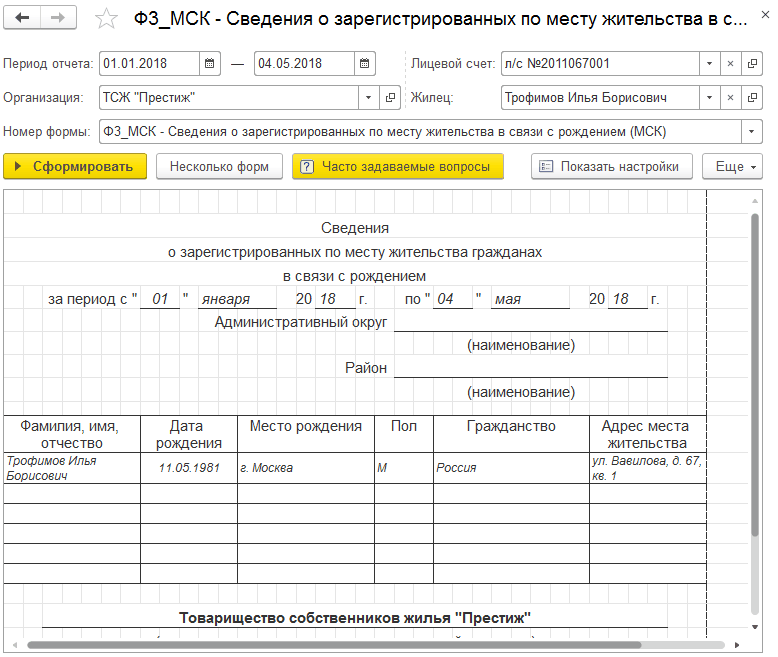The image size is (778, 657).
Task: Click Показать настройки button
Action: [x=612, y=166]
